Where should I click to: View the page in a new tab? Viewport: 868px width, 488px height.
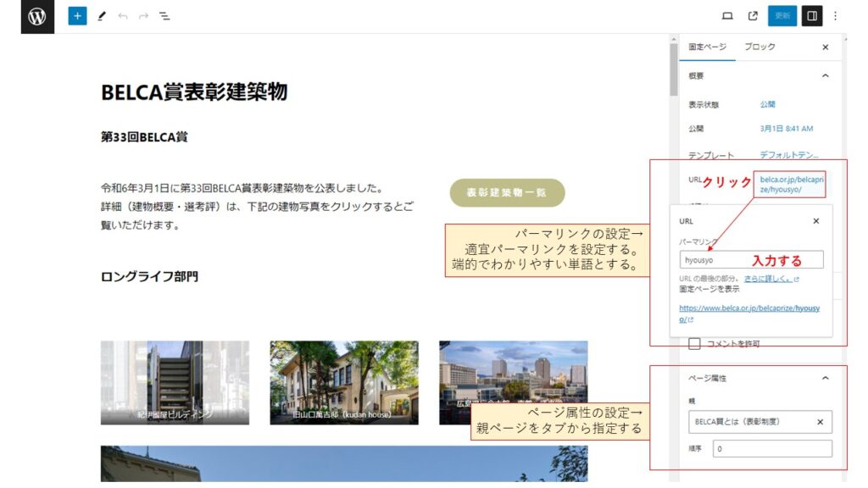pyautogui.click(x=753, y=16)
